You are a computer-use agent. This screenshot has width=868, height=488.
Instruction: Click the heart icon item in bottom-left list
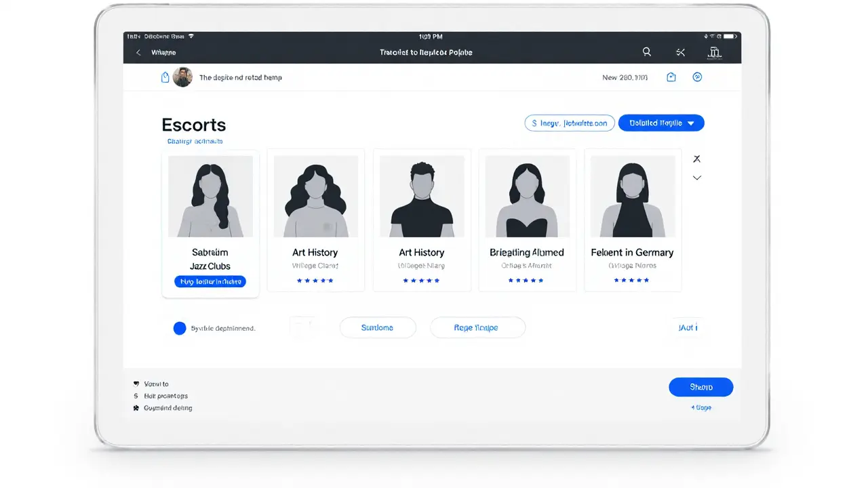[x=136, y=384]
